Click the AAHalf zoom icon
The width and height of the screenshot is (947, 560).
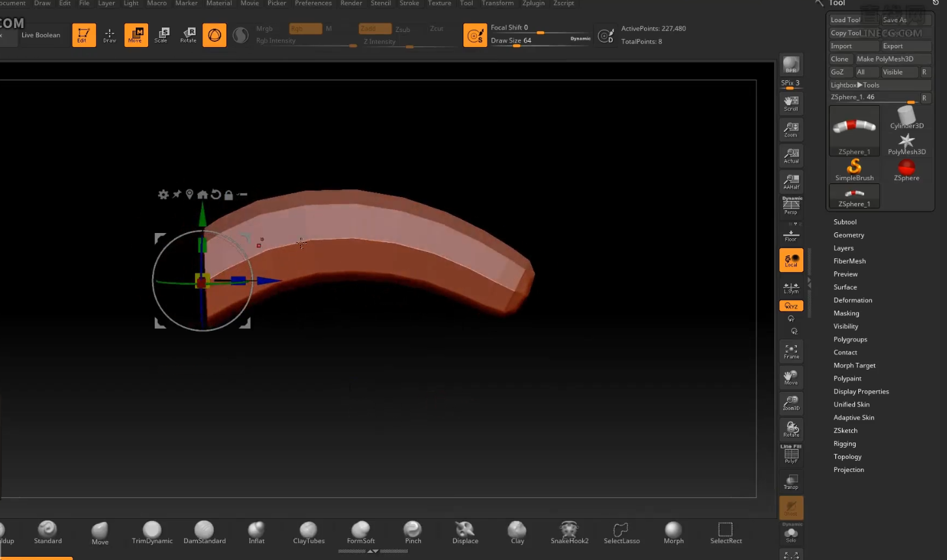tap(791, 181)
